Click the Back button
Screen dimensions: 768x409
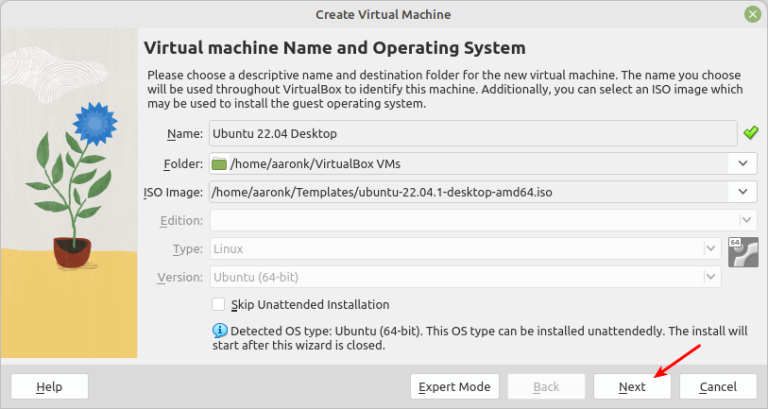point(545,387)
